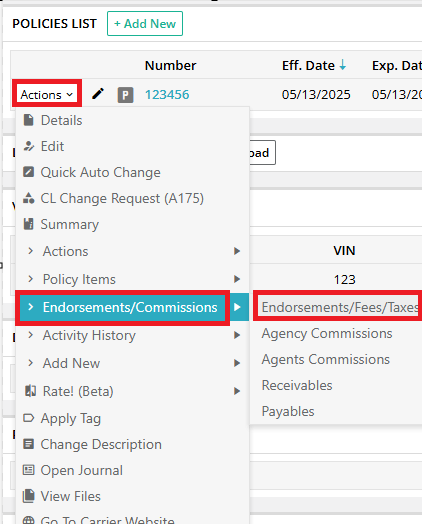The width and height of the screenshot is (422, 524).
Task: Click the gray P policy type icon
Action: 125,95
